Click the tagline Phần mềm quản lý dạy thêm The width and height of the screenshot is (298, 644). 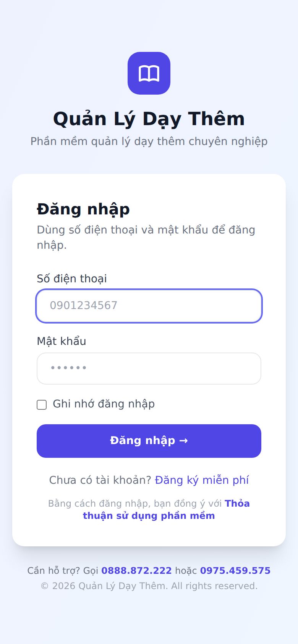(149, 141)
